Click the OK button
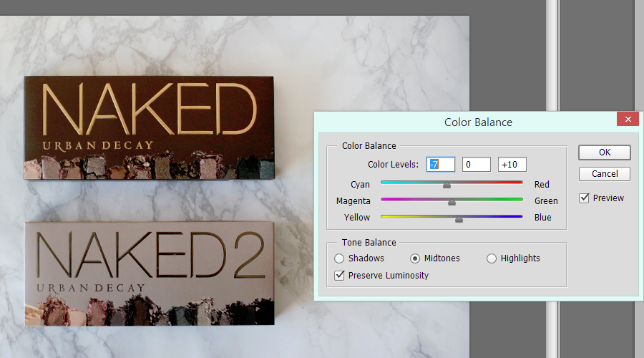The width and height of the screenshot is (644, 358). click(x=605, y=153)
